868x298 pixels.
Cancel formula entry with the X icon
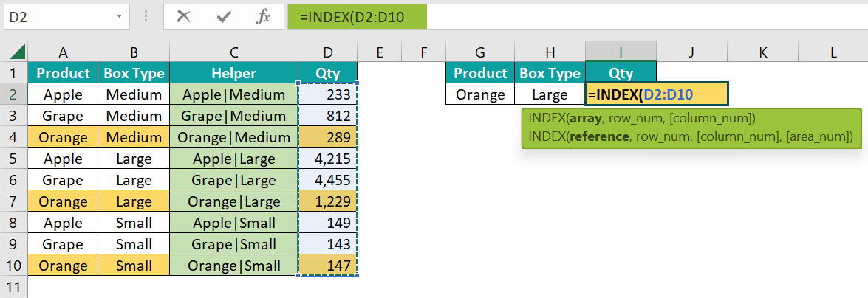pyautogui.click(x=183, y=17)
